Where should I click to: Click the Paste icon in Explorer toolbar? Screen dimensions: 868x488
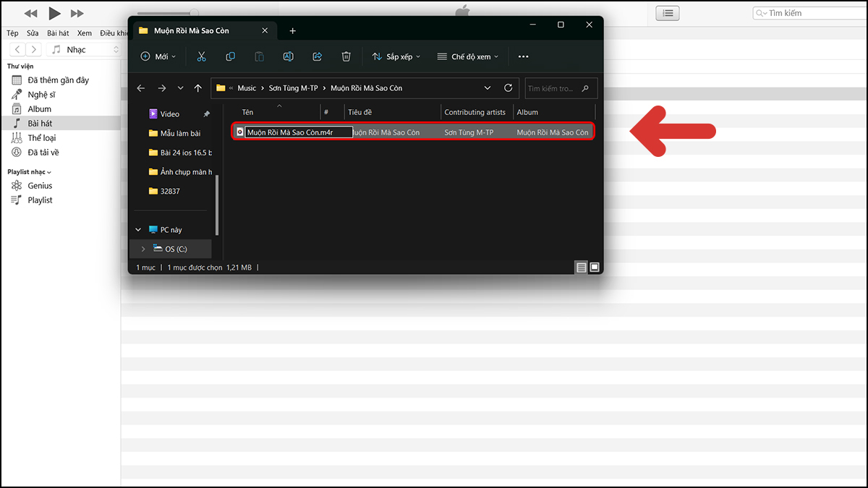[259, 56]
